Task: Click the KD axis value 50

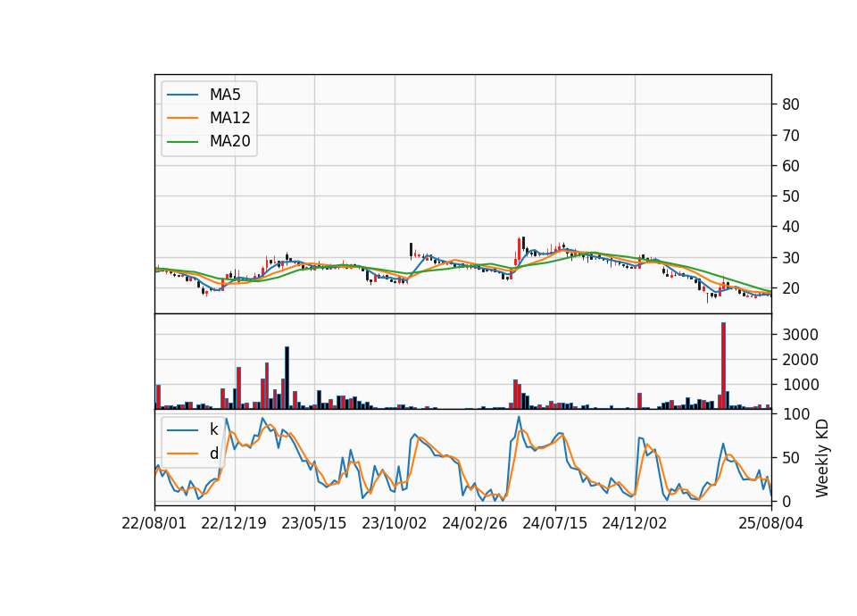Action: click(x=790, y=458)
